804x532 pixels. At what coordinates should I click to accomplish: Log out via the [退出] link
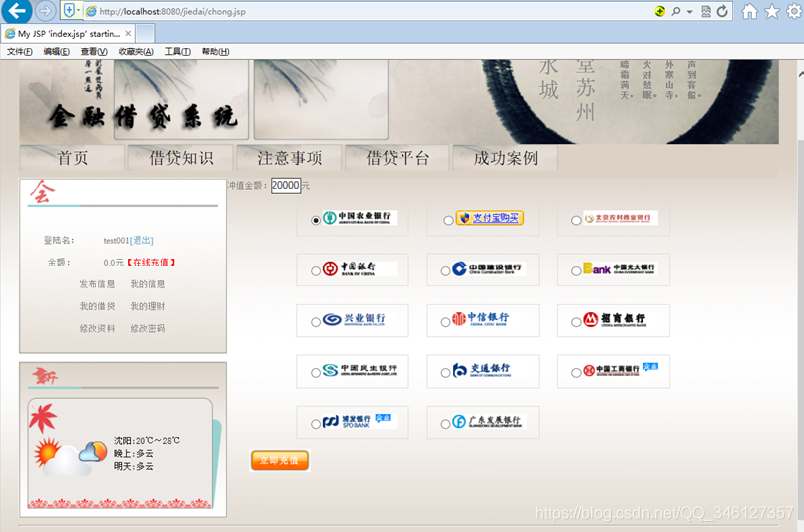[x=141, y=240]
